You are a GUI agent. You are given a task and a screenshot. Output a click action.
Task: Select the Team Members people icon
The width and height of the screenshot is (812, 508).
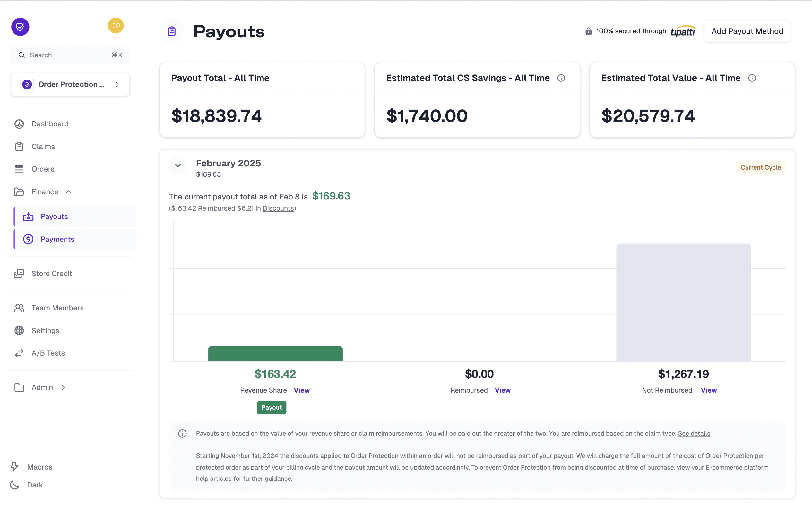(x=19, y=308)
